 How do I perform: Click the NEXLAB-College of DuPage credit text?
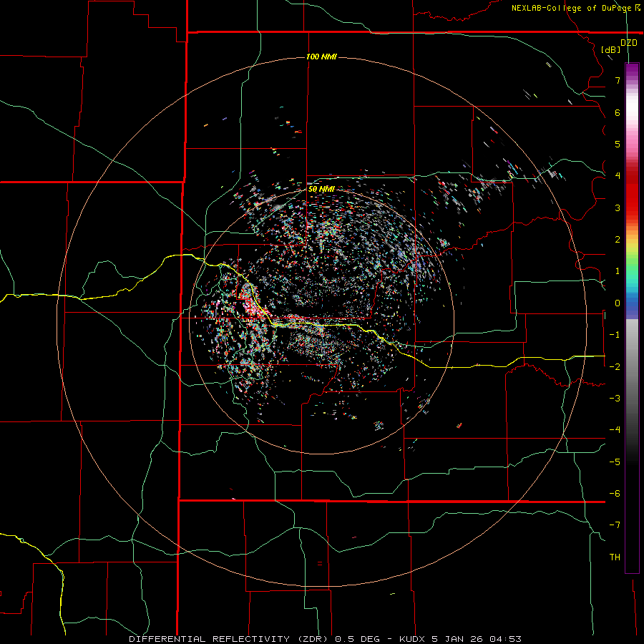pyautogui.click(x=571, y=8)
